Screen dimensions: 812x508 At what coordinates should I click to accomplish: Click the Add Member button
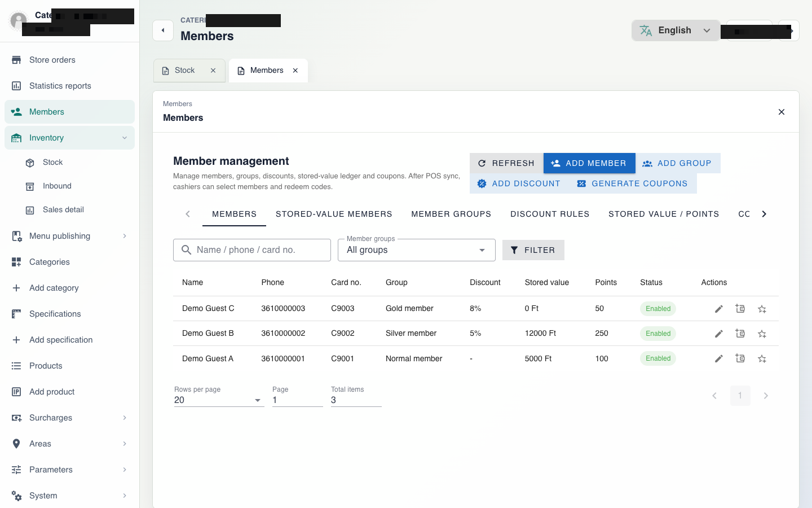point(589,163)
